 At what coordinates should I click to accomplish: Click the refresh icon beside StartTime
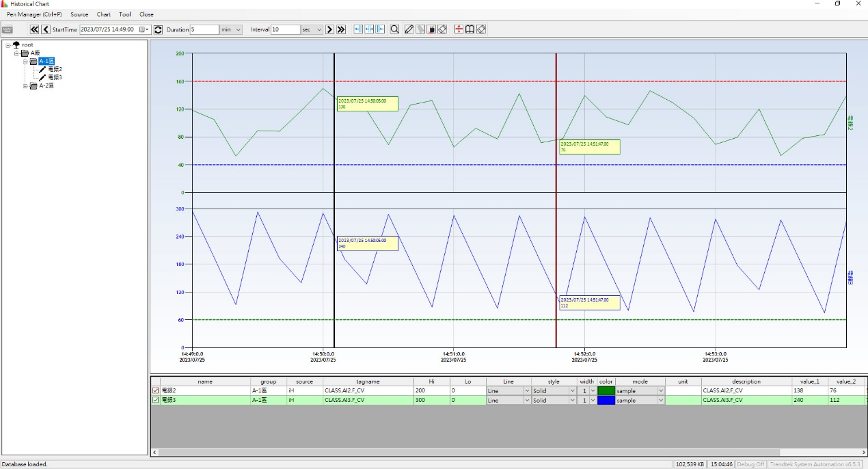[158, 29]
